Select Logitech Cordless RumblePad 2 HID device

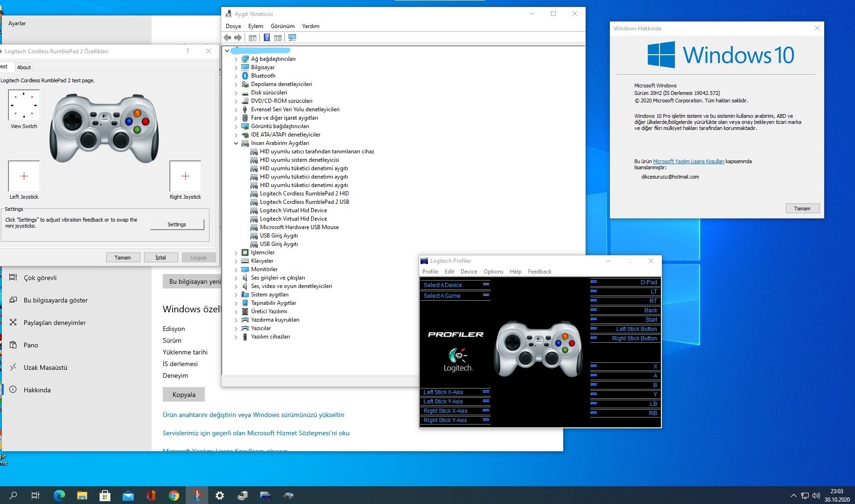coord(304,194)
